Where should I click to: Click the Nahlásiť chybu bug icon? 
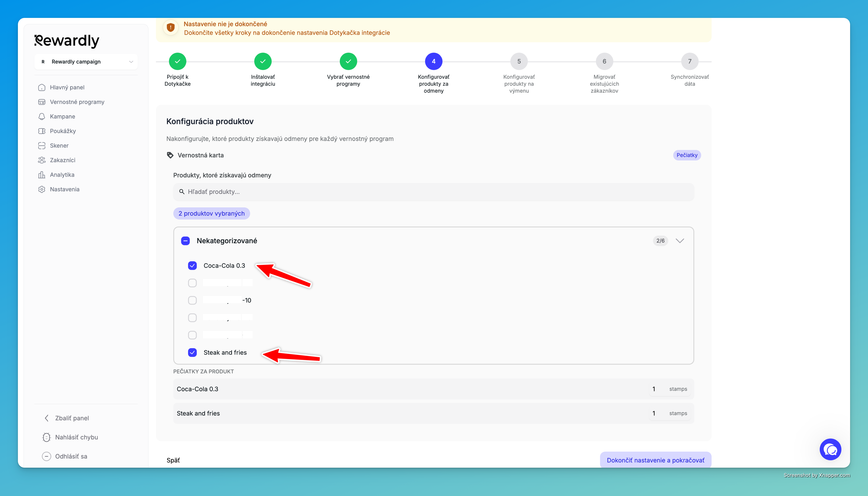pos(47,437)
